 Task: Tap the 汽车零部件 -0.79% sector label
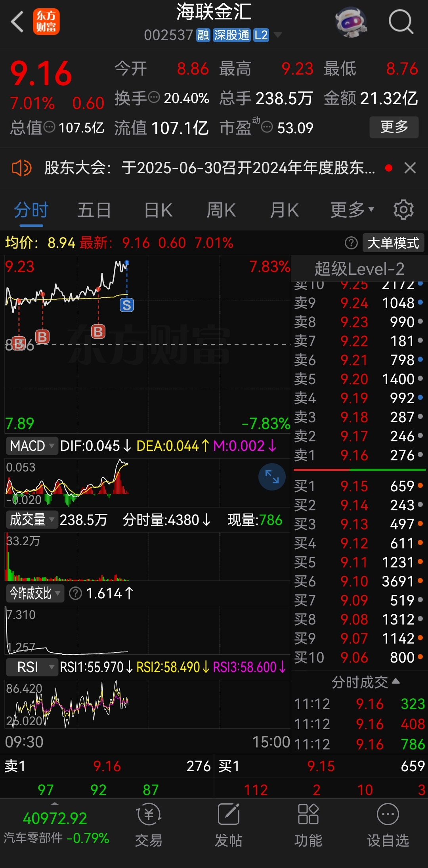(56, 838)
